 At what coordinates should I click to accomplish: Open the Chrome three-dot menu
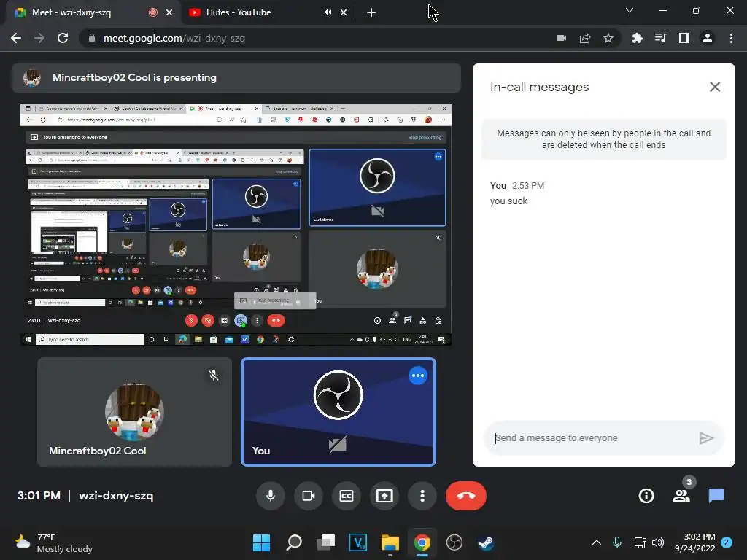731,38
